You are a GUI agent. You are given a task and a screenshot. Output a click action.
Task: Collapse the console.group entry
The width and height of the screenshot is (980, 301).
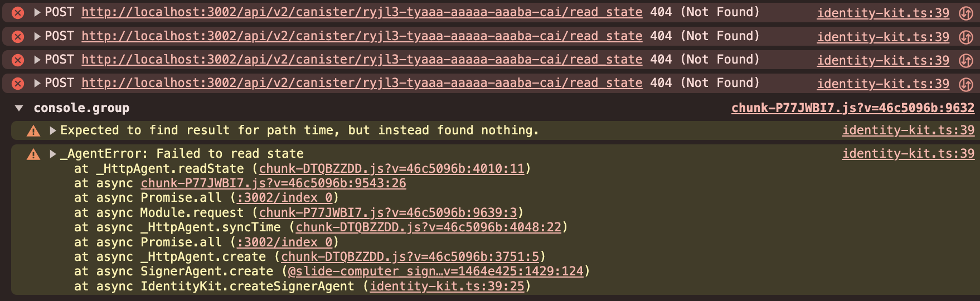click(x=20, y=108)
